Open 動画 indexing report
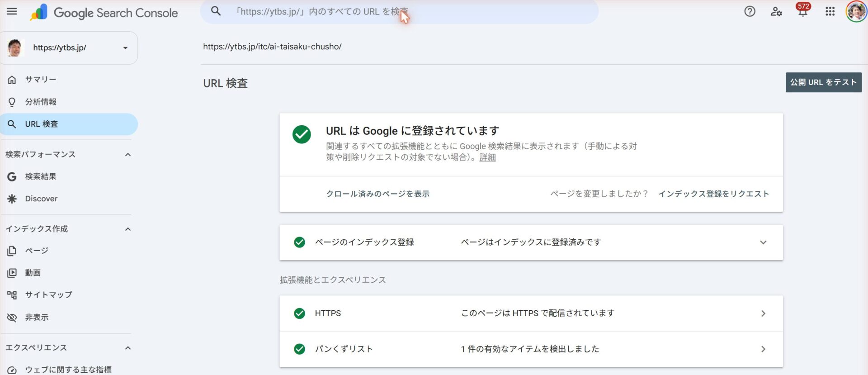The image size is (868, 375). click(x=69, y=273)
